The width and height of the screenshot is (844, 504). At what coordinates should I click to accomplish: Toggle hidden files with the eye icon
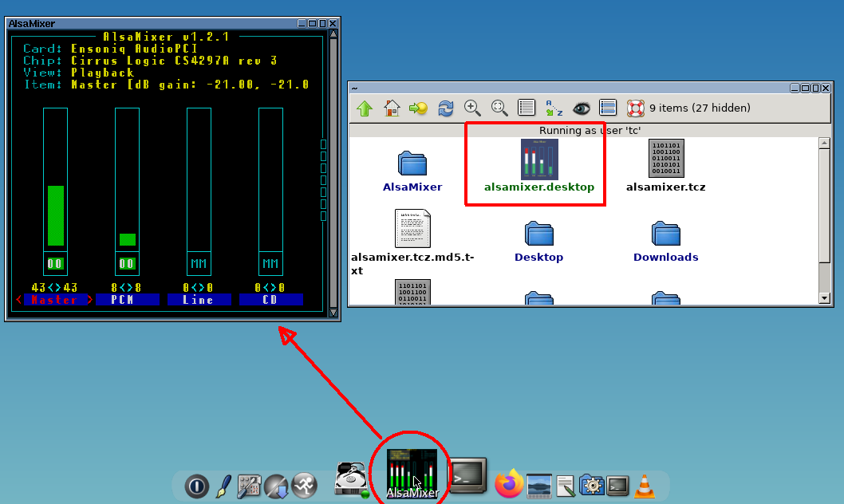[x=582, y=108]
